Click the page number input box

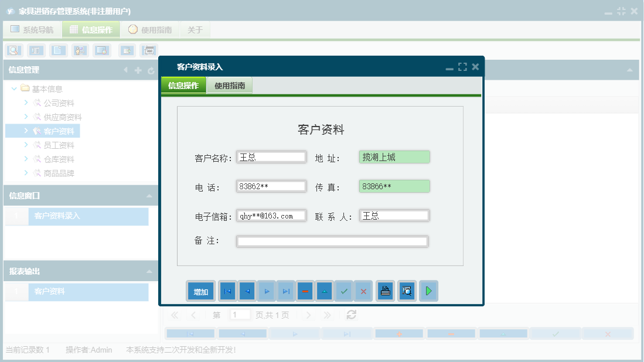pyautogui.click(x=240, y=315)
